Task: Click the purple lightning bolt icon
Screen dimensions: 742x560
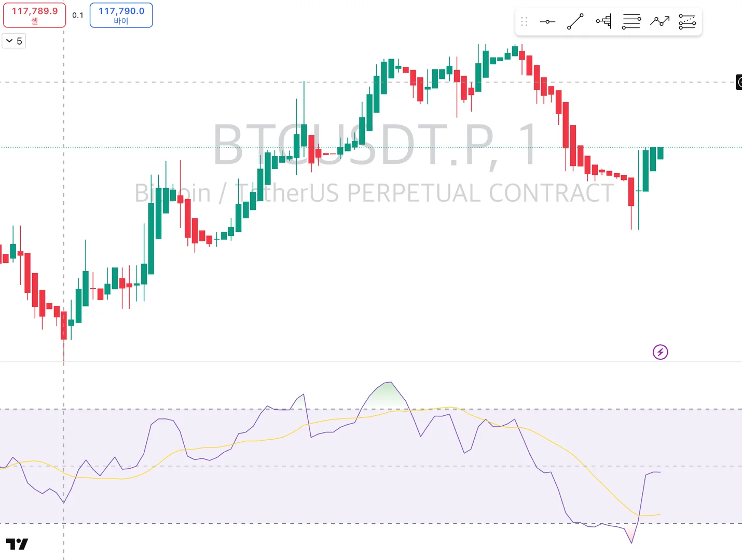Action: [x=660, y=353]
